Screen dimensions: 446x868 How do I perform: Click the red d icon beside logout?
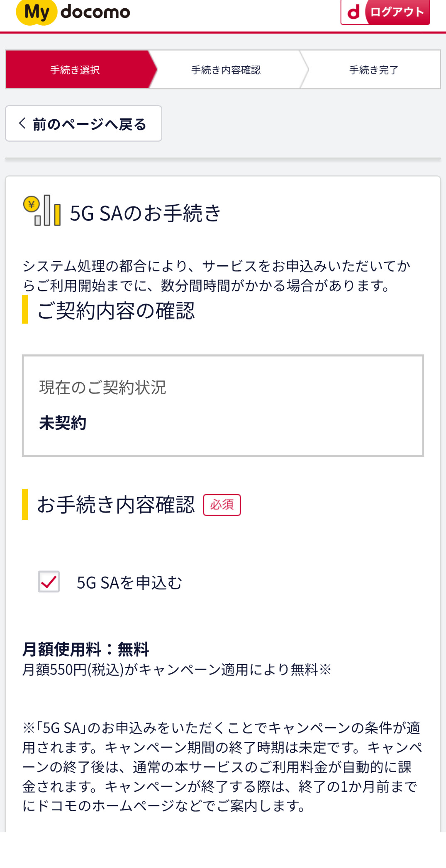(353, 12)
